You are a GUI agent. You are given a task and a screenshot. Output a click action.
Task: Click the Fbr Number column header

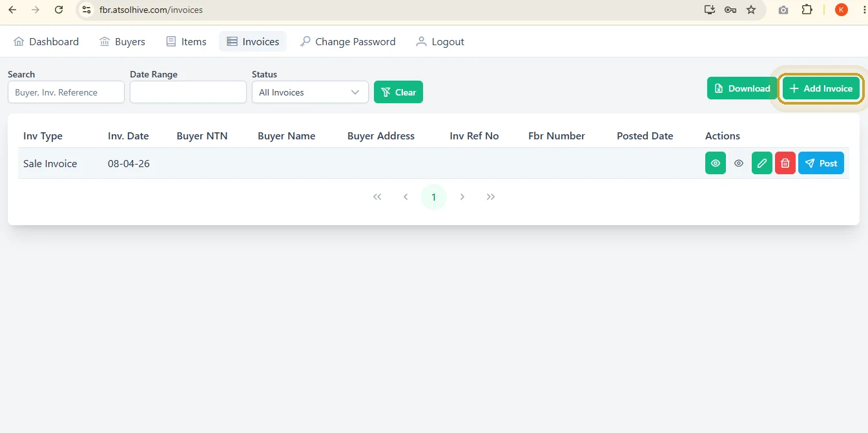pos(557,136)
